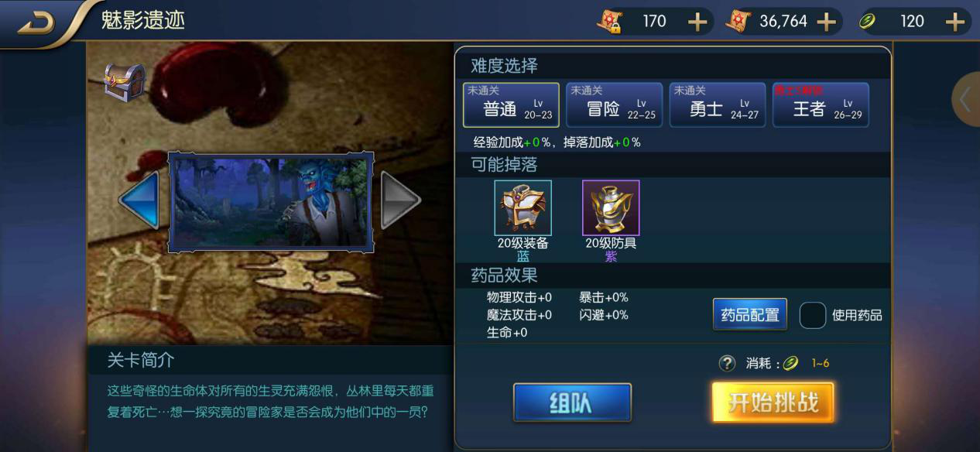Add stamina with plus beside 120
Image resolution: width=980 pixels, height=452 pixels.
tap(954, 22)
